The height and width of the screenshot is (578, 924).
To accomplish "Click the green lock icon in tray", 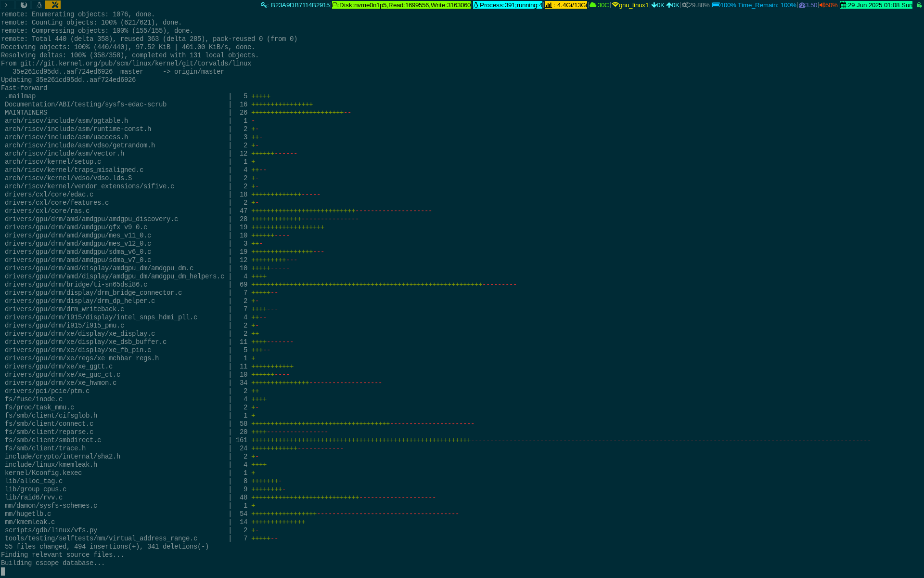I will point(919,5).
